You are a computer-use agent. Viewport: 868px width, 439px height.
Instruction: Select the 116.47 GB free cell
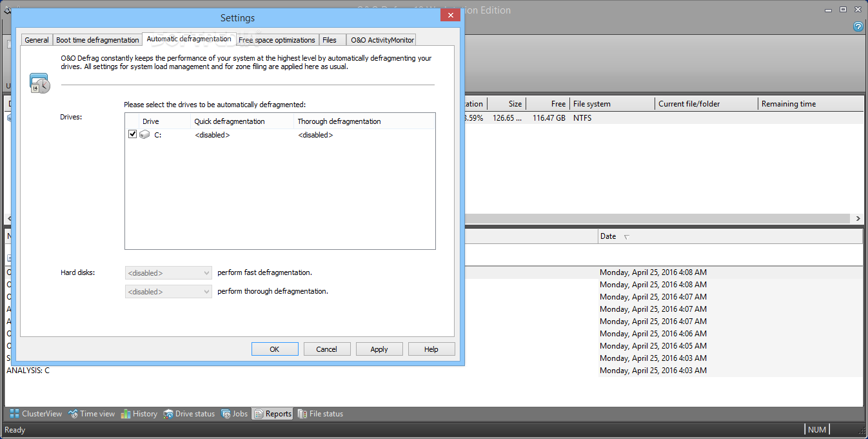[549, 118]
